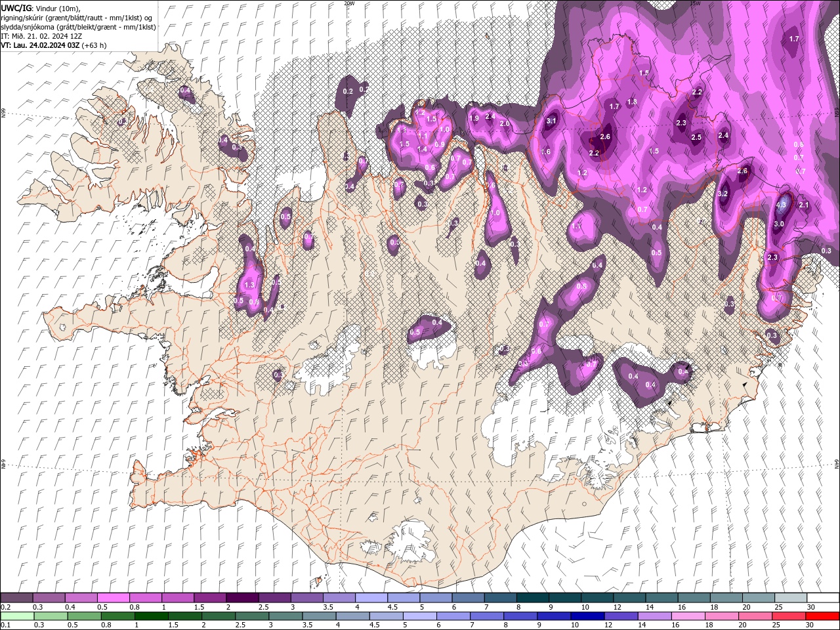Viewport: 840px width, 630px height.
Task: Select the pale grey swatch above 25 in the upper legend row
Action: coord(791,598)
